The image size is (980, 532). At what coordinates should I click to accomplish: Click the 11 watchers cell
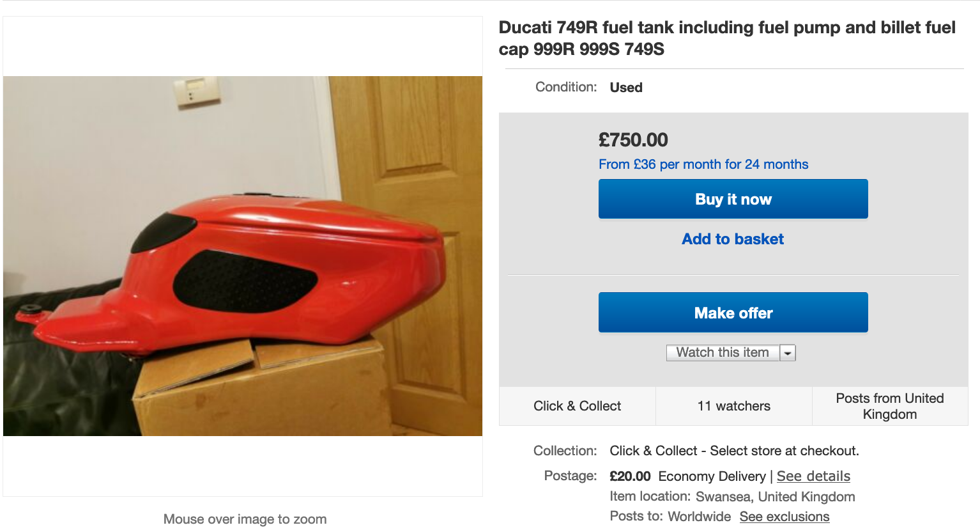pyautogui.click(x=733, y=406)
